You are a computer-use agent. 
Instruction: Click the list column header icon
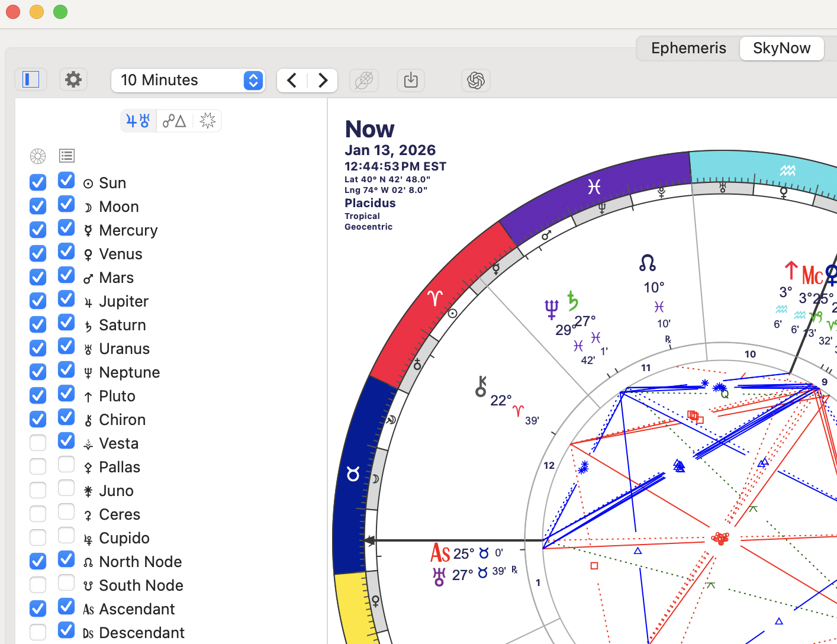(67, 156)
